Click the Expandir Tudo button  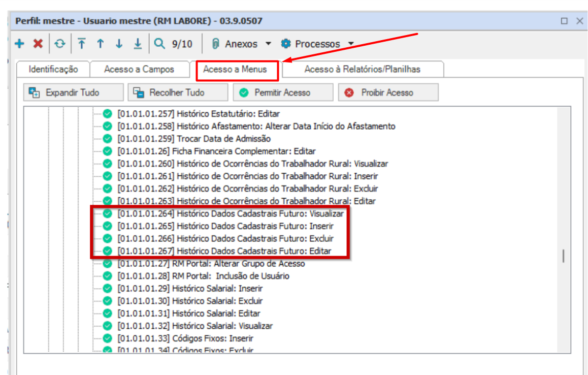74,92
